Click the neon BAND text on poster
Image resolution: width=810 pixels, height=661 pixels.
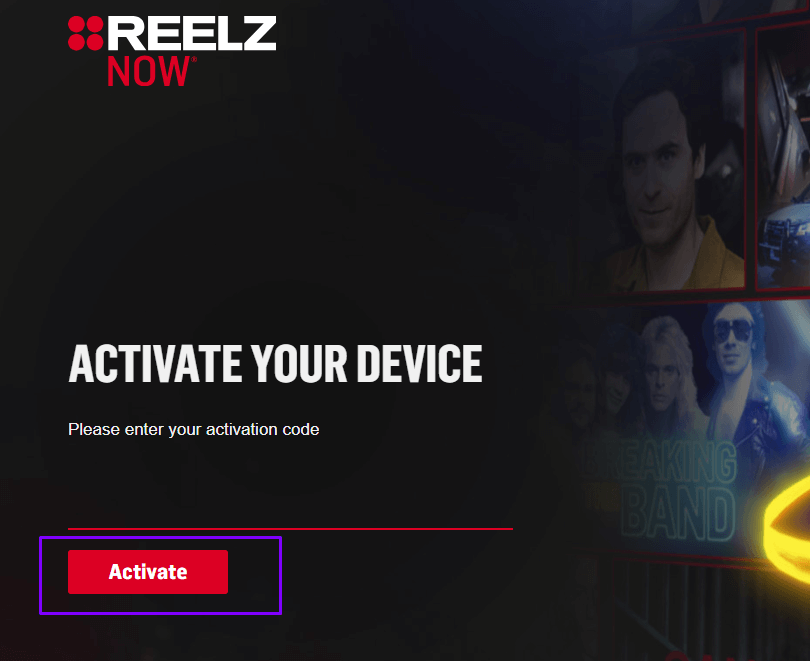point(678,515)
